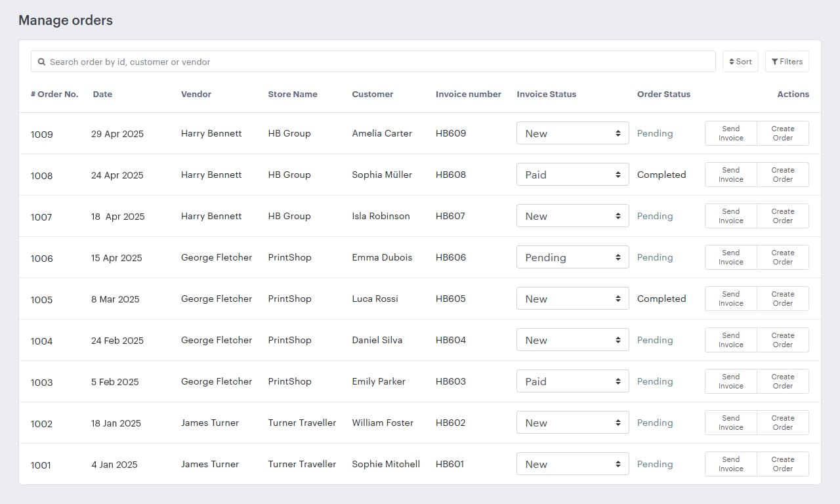Send invoice for Sophie Mitchell
The image size is (840, 504).
(x=730, y=464)
